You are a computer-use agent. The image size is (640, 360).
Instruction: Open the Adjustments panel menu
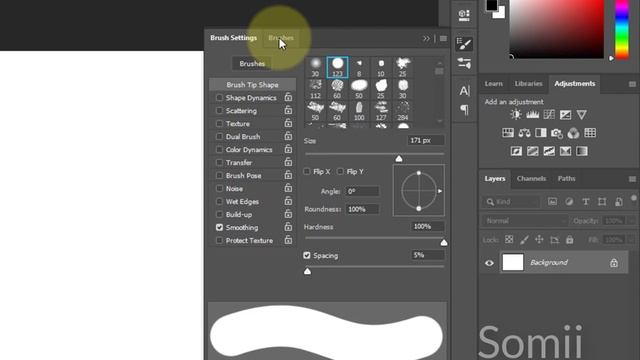coord(632,84)
